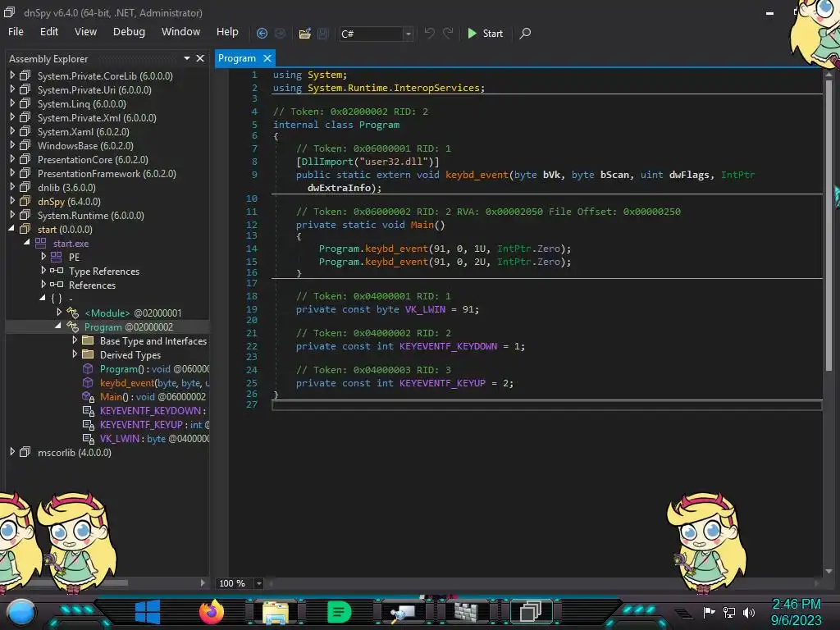Expand the dnSpy (6.4.0.0) assembly node
Image resolution: width=840 pixels, height=630 pixels.
(12, 201)
